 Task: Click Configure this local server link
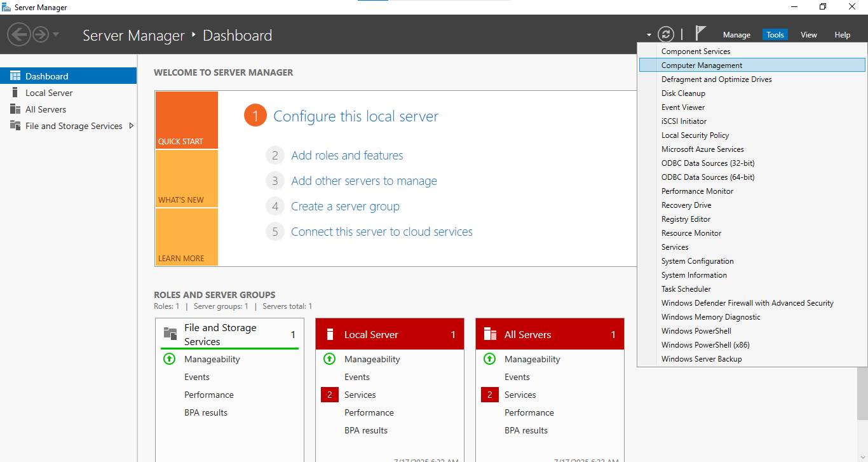coord(356,116)
